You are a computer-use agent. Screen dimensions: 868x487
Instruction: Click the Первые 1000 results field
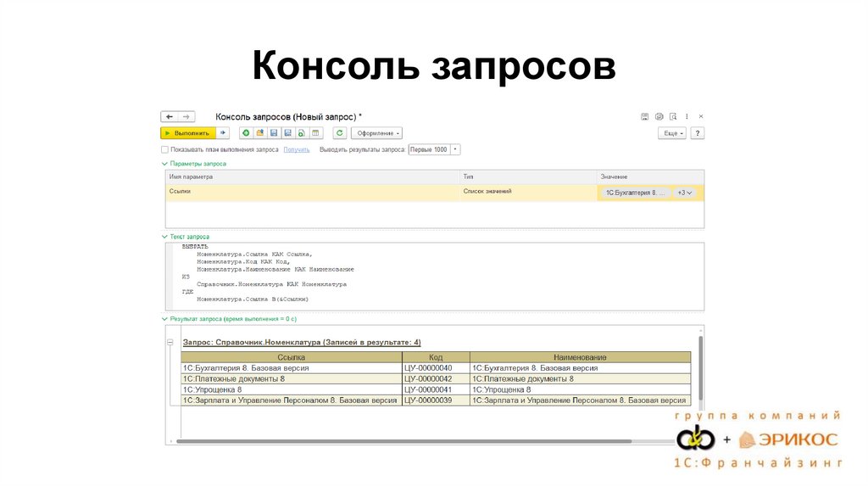(429, 149)
